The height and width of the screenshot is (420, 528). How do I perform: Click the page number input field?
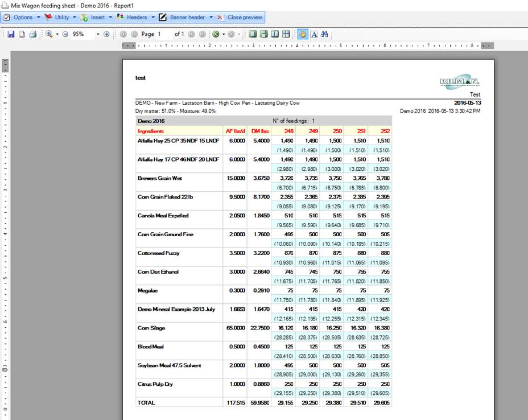click(164, 34)
